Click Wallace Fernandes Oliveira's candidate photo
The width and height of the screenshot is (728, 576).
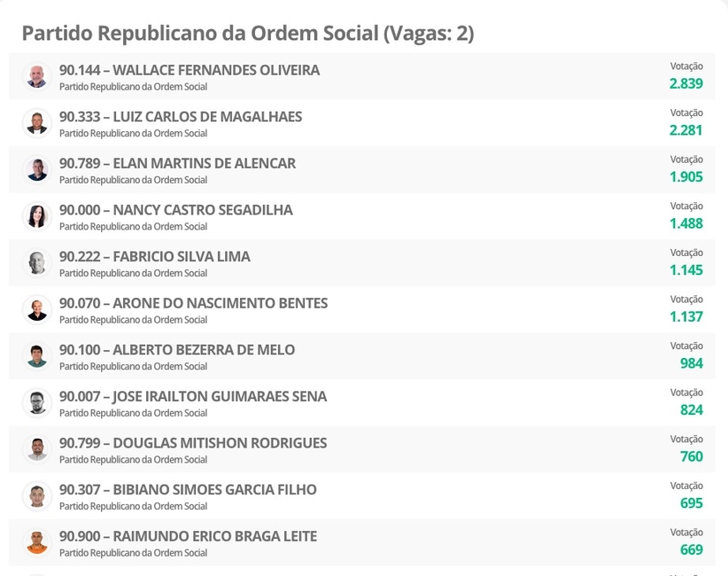37,76
